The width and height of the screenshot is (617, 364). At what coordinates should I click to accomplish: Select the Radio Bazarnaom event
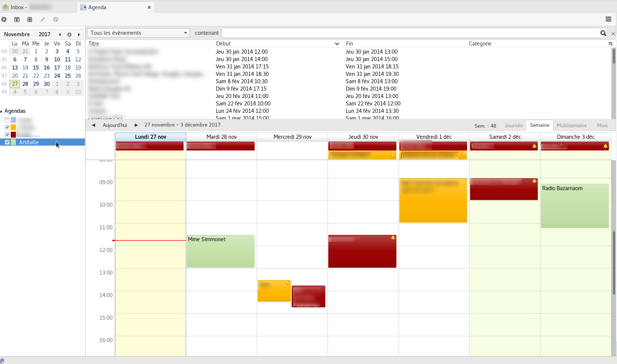point(575,206)
